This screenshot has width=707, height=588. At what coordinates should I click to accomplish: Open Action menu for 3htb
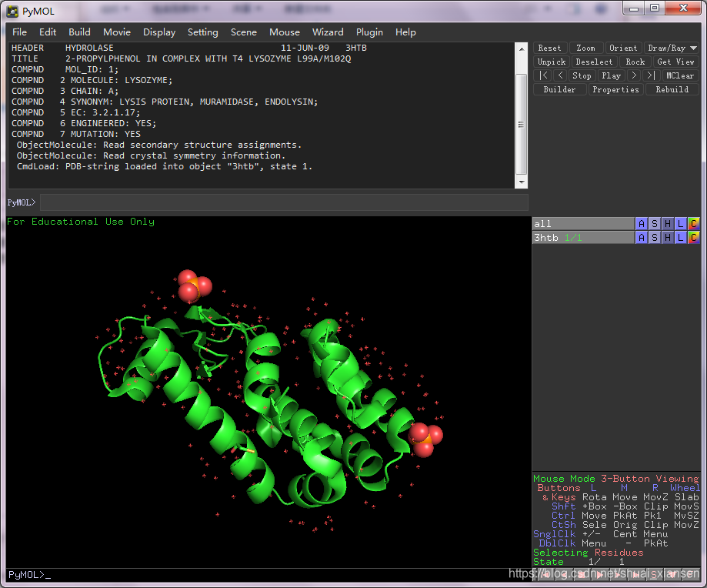click(641, 237)
